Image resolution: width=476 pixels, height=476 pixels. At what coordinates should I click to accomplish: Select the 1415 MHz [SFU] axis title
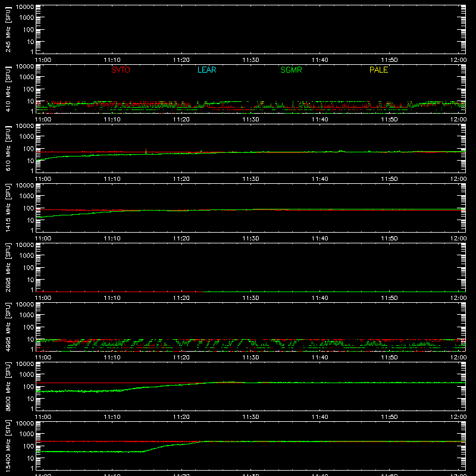[x=8, y=208]
